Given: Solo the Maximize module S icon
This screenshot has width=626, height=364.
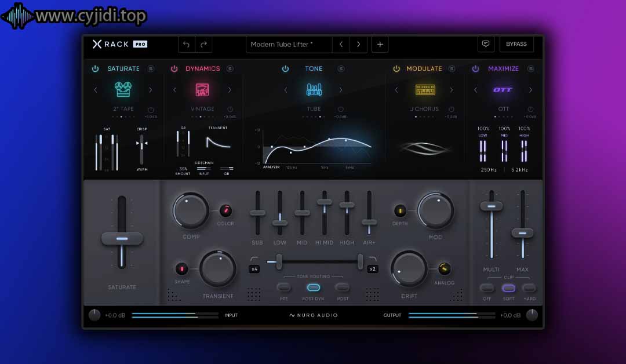Looking at the screenshot, I should (x=530, y=68).
